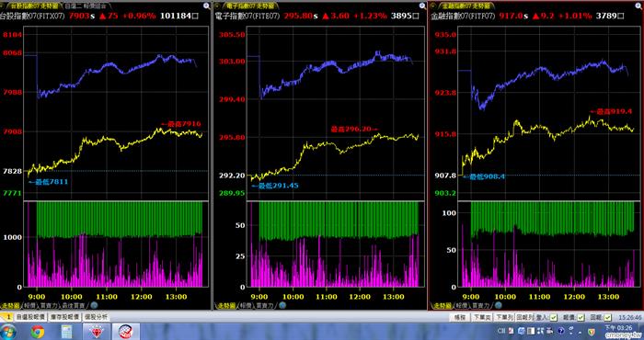Click the shield icon in the system tray
Screen dimensions: 644x340
click(591, 331)
